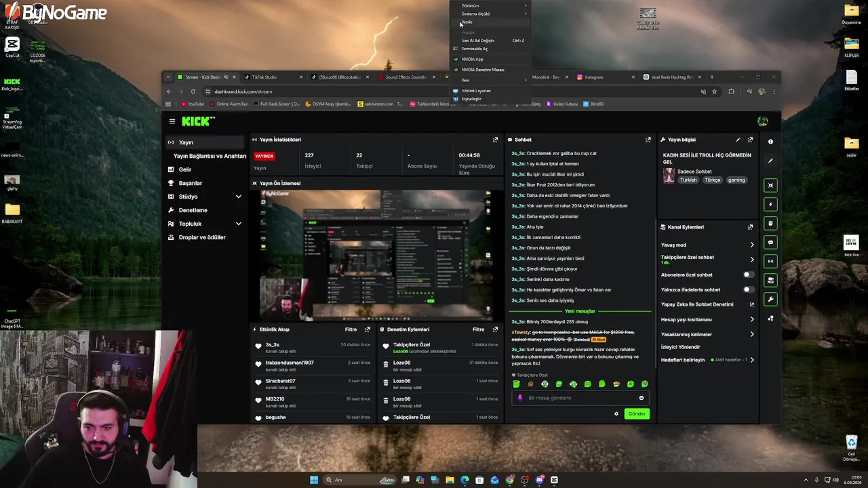Toggle the lightning activity feed icon in the right sidebar

pyautogui.click(x=770, y=204)
